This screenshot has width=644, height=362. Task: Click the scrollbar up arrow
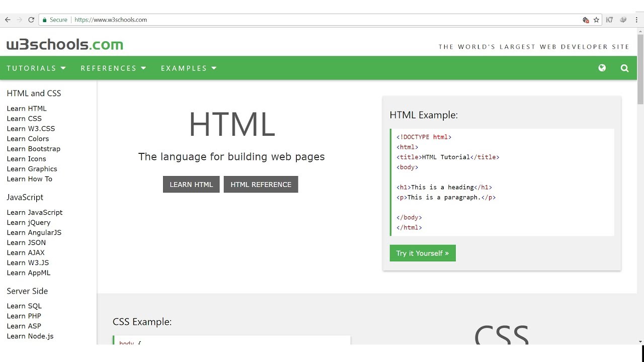[640, 31]
